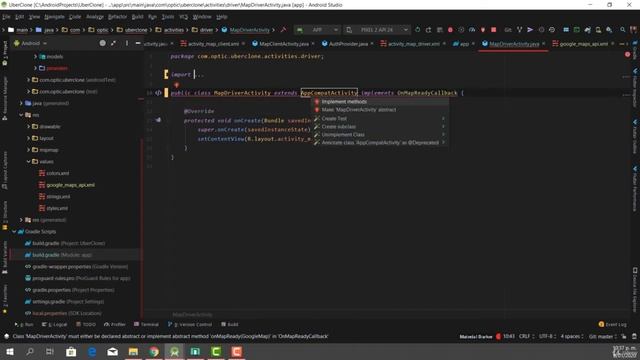640x360 pixels.
Task: Open the Logcat tool window
Action: pos(54,324)
